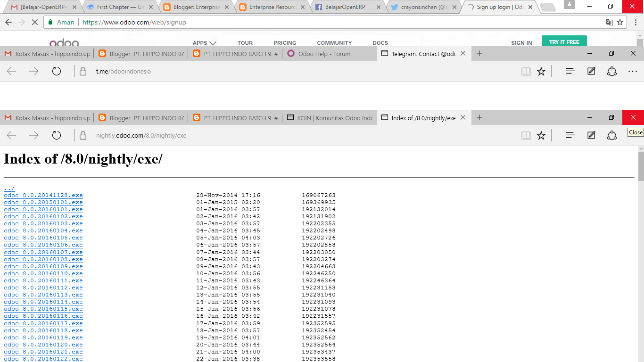
Task: Close the Telegram: Contact tab
Action: tap(463, 53)
